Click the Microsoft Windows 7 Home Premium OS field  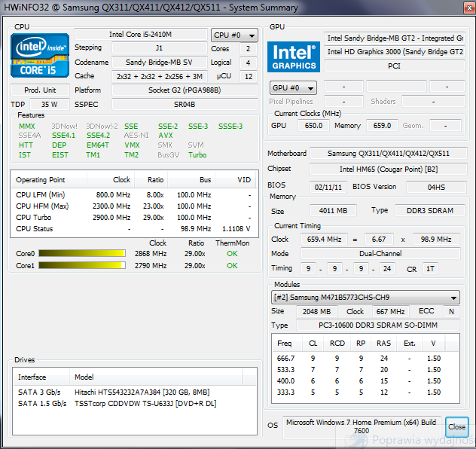362,426
